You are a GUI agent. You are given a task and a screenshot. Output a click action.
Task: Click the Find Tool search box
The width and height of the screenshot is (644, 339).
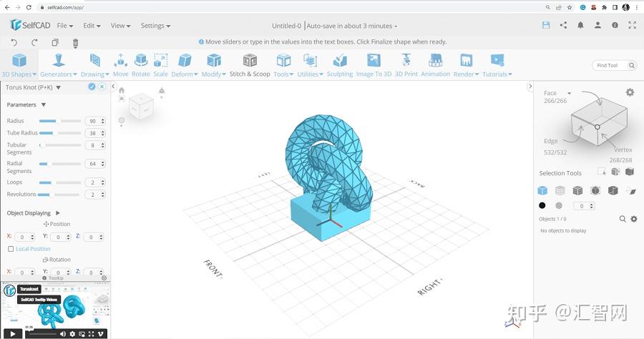click(x=615, y=65)
